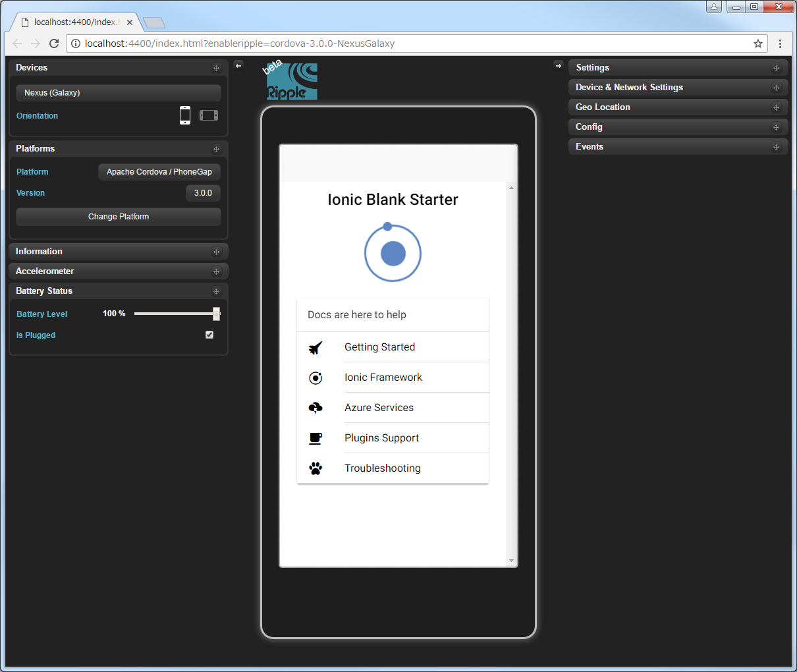Click the Change Platform button
The image size is (797, 672).
click(119, 217)
